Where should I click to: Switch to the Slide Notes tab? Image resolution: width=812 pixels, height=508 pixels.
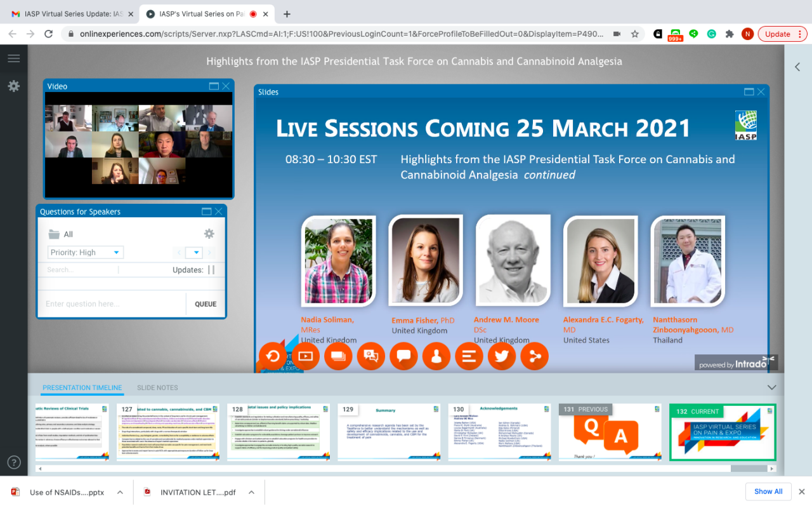click(x=157, y=387)
